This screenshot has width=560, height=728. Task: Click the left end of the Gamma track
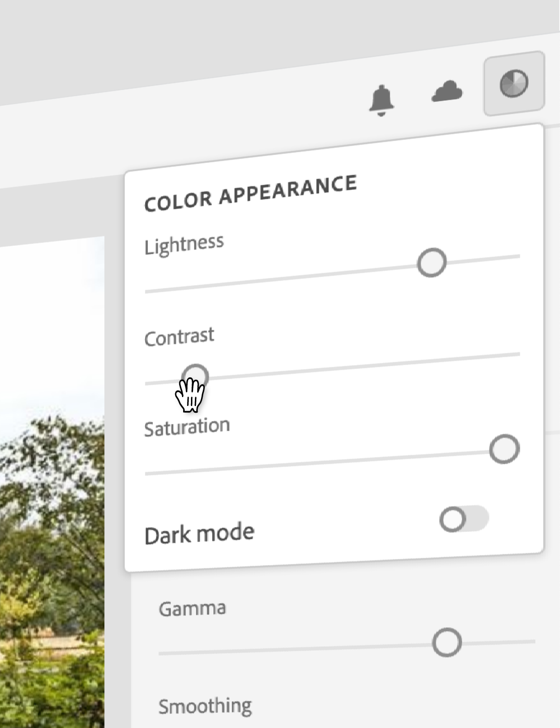click(165, 653)
